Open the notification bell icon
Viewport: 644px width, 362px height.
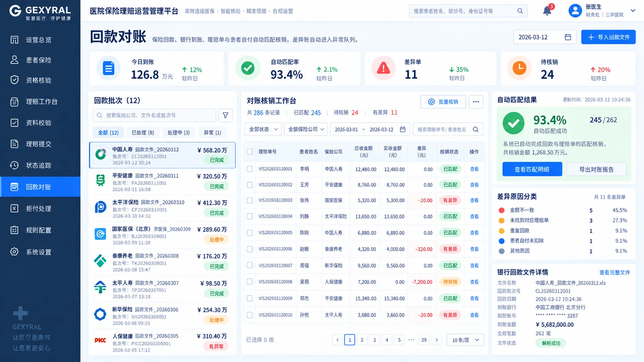[547, 11]
